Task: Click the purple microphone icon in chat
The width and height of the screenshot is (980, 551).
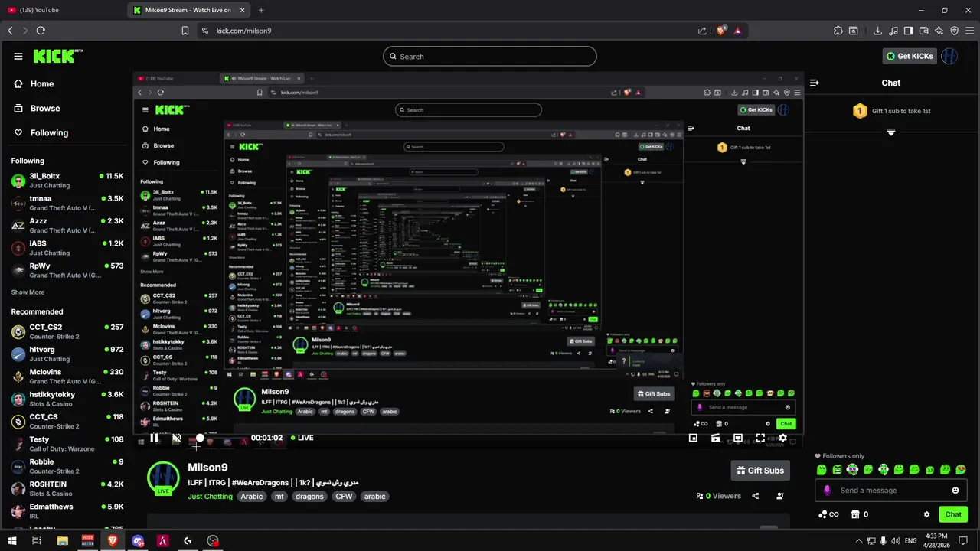Action: pos(827,491)
